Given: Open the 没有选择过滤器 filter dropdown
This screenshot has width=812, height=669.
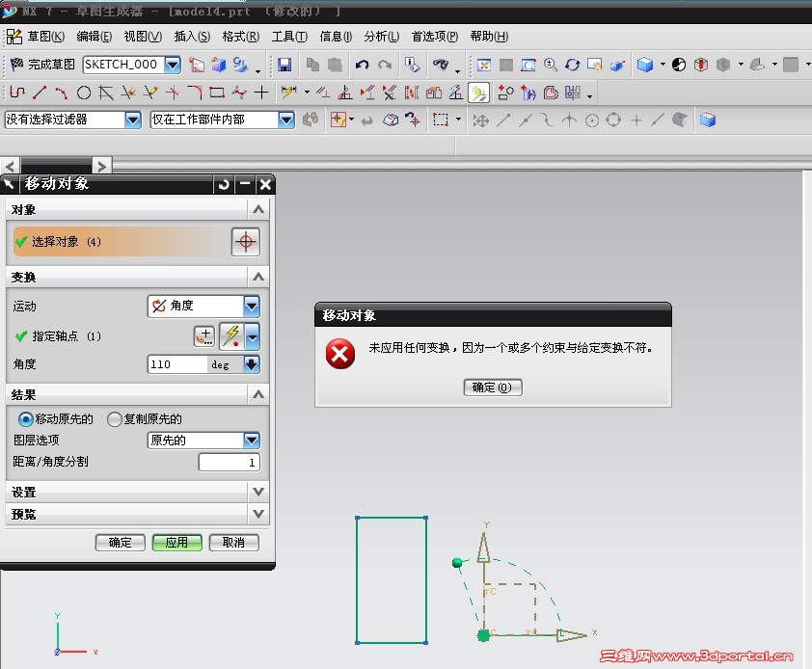Looking at the screenshot, I should (x=133, y=120).
